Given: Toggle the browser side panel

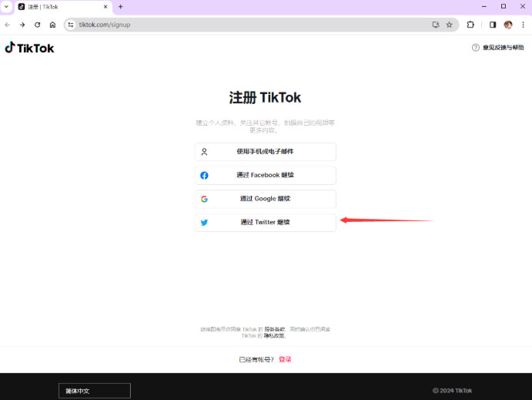Looking at the screenshot, I should click(x=493, y=25).
